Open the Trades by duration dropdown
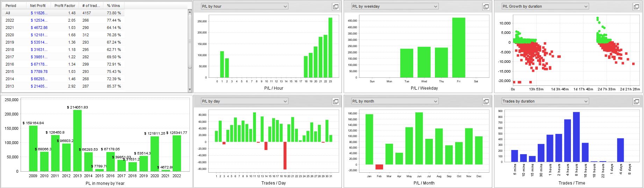Viewport: 644px width, 188px height. point(545,101)
